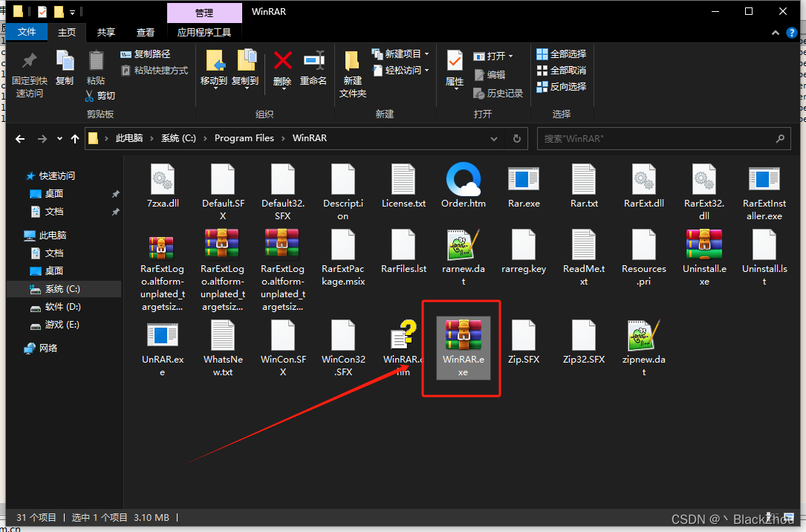Click the Edit button in ribbon

point(490,75)
